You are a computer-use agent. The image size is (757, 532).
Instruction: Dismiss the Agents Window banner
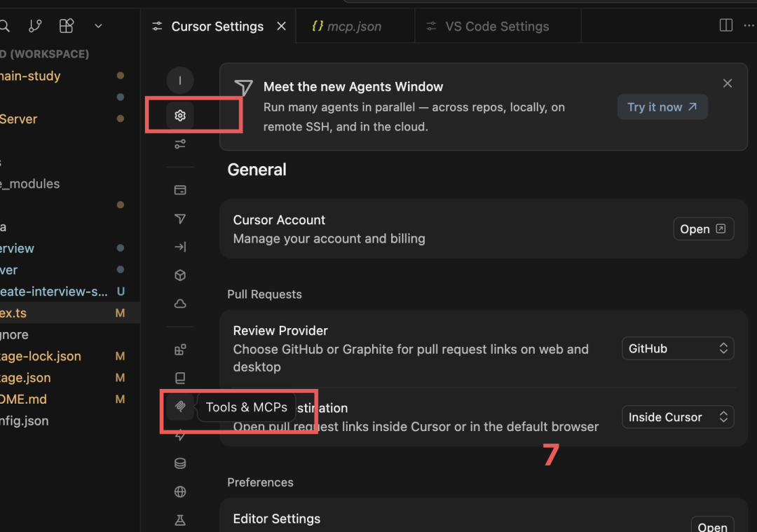[x=728, y=83]
